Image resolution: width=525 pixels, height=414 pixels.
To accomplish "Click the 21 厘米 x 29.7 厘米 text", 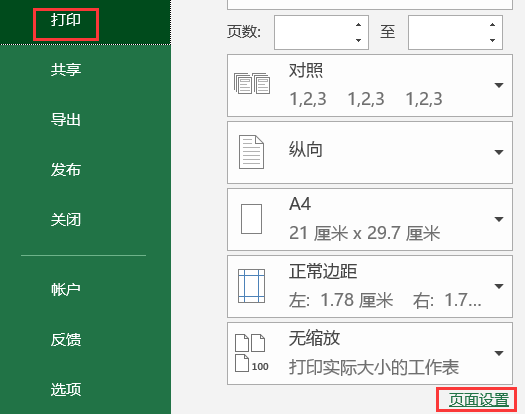I will [364, 233].
